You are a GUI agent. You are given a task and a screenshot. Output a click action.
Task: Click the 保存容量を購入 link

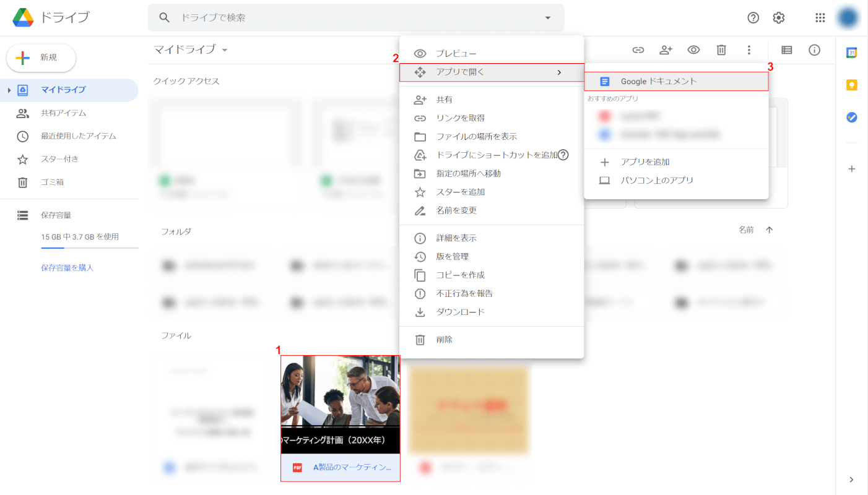(67, 268)
